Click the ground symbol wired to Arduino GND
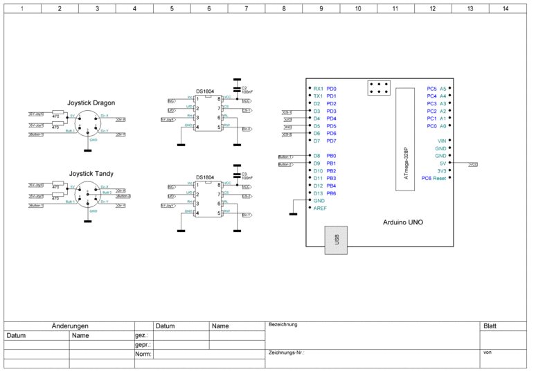The width and height of the screenshot is (554, 392). [x=293, y=214]
